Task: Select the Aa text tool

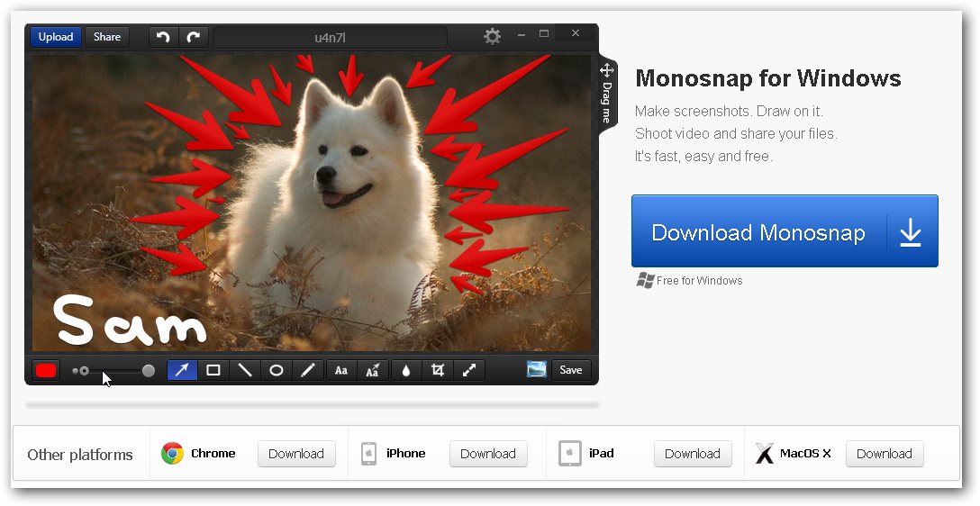Action: (x=341, y=370)
